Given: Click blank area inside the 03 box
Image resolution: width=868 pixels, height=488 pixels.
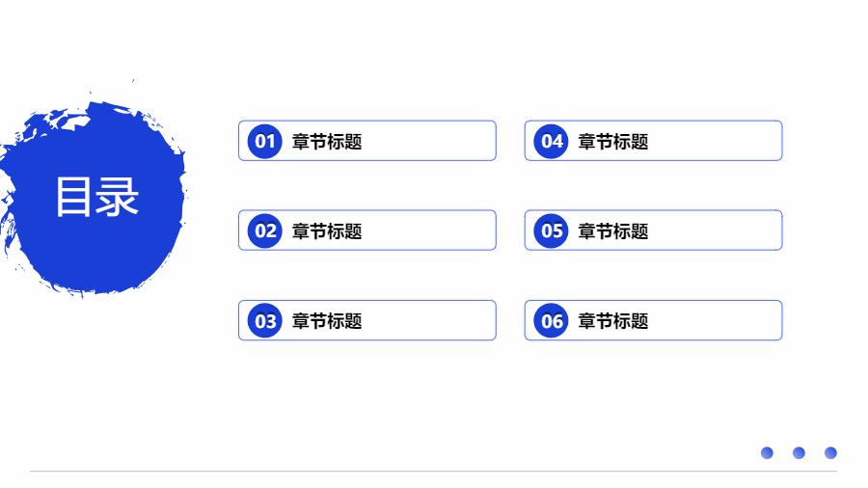Looking at the screenshot, I should 434,320.
